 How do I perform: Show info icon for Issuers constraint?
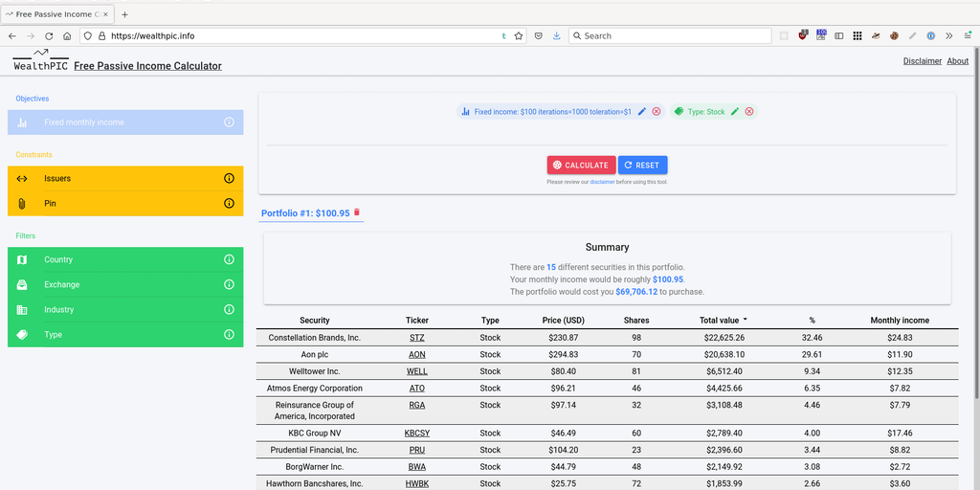click(229, 179)
